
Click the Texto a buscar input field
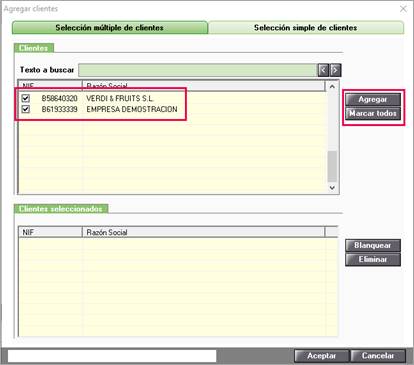pos(198,70)
